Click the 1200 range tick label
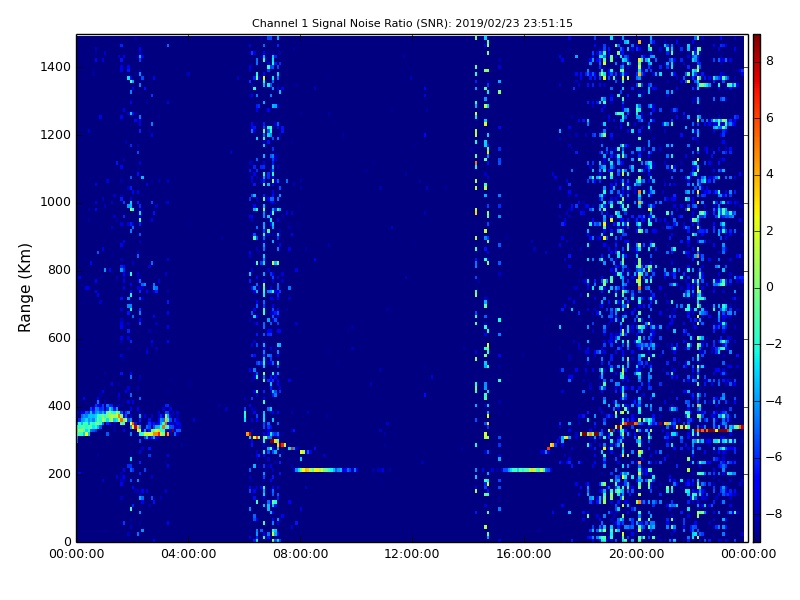 tap(56, 135)
